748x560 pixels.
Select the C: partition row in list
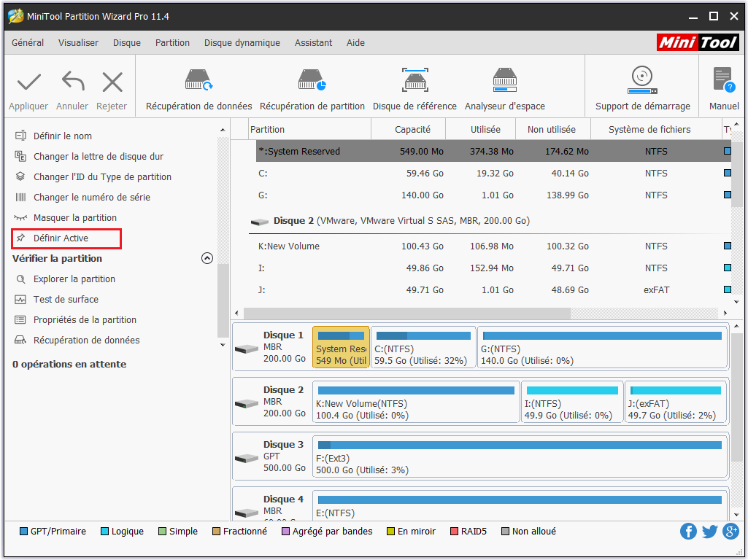tap(493, 174)
